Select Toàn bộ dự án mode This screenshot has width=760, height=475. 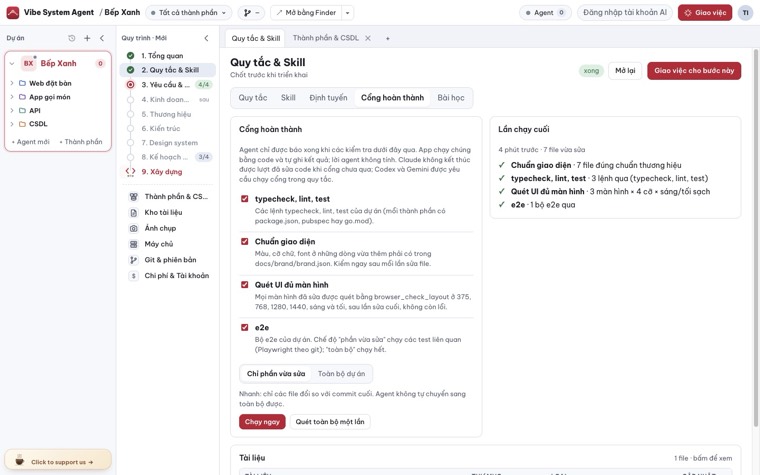(x=342, y=374)
